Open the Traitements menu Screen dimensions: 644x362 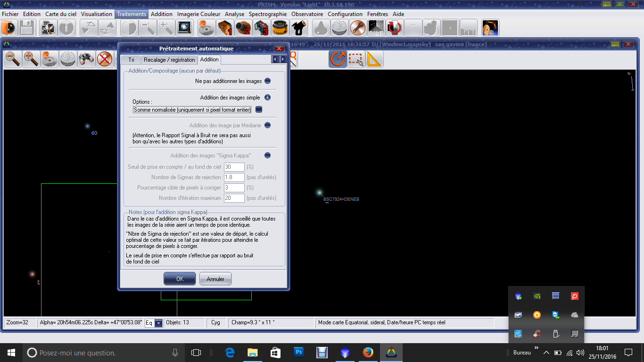pos(132,14)
